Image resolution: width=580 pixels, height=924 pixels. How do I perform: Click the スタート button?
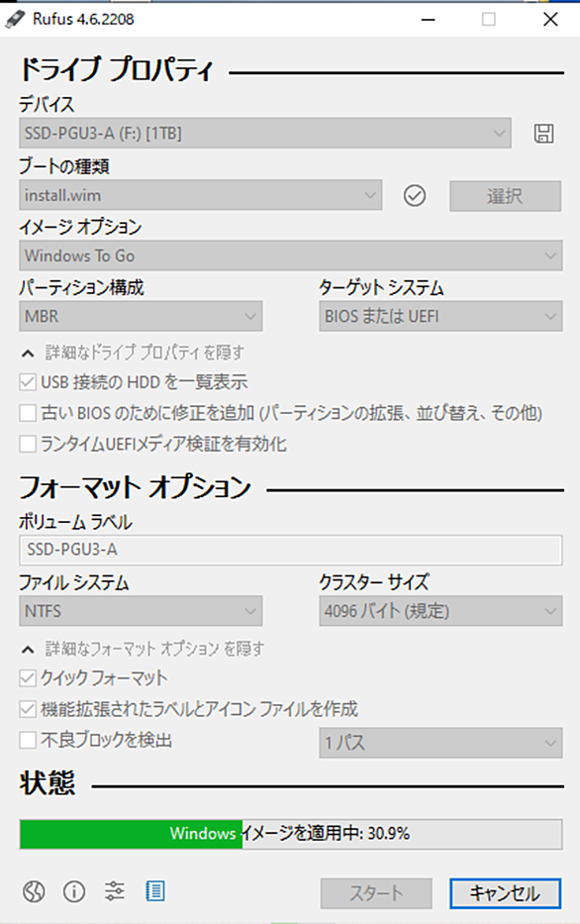pyautogui.click(x=376, y=893)
